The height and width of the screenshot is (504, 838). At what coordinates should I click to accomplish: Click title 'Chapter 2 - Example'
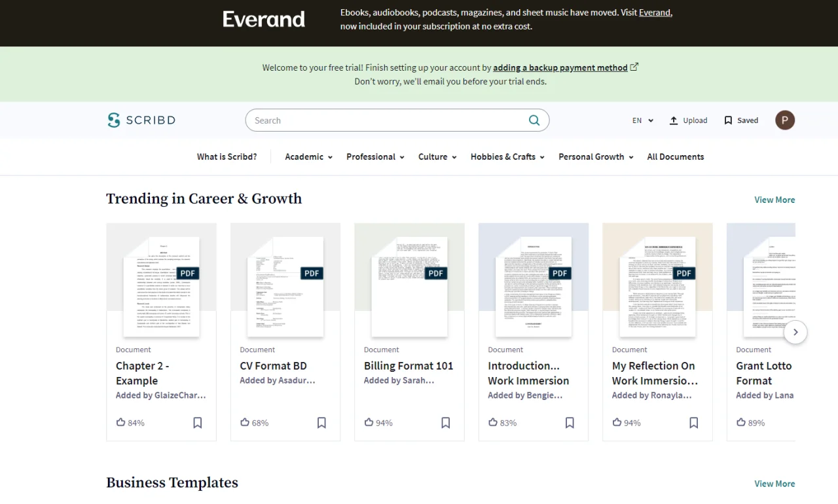coord(143,373)
